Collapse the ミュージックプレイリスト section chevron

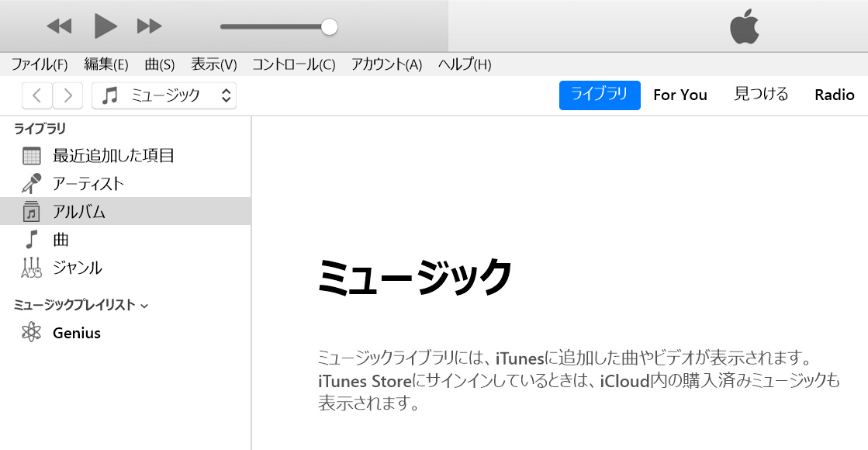coord(144,306)
